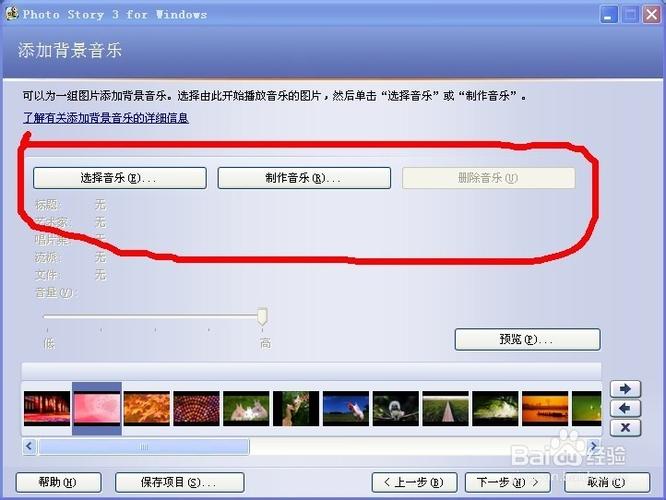The height and width of the screenshot is (500, 666).
Task: Click the Photo Story title bar app icon
Action: [11, 13]
